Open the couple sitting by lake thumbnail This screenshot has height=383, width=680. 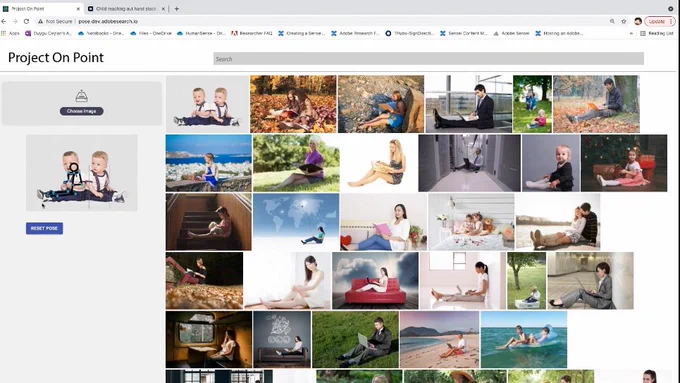558,222
